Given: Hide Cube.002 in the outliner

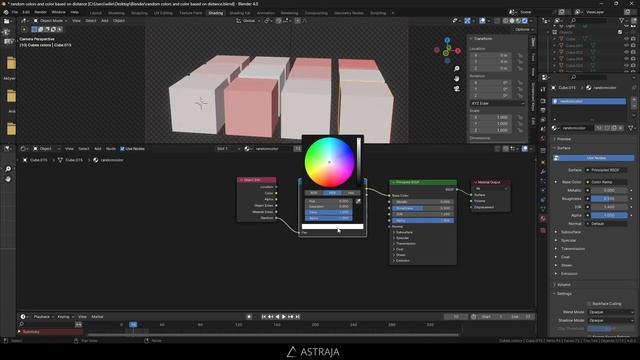Looking at the screenshot, I should (x=627, y=52).
